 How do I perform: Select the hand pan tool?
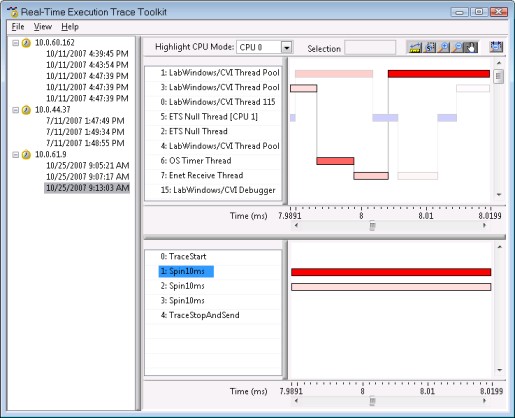[x=471, y=47]
